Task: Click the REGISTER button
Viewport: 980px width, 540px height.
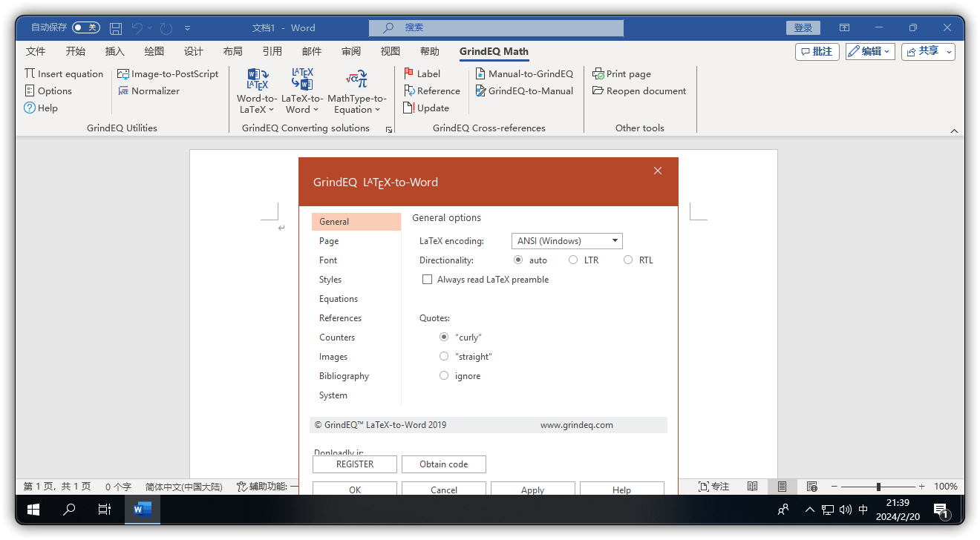Action: (354, 464)
